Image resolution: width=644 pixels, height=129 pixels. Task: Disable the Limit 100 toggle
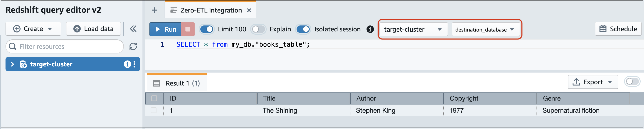tap(207, 29)
